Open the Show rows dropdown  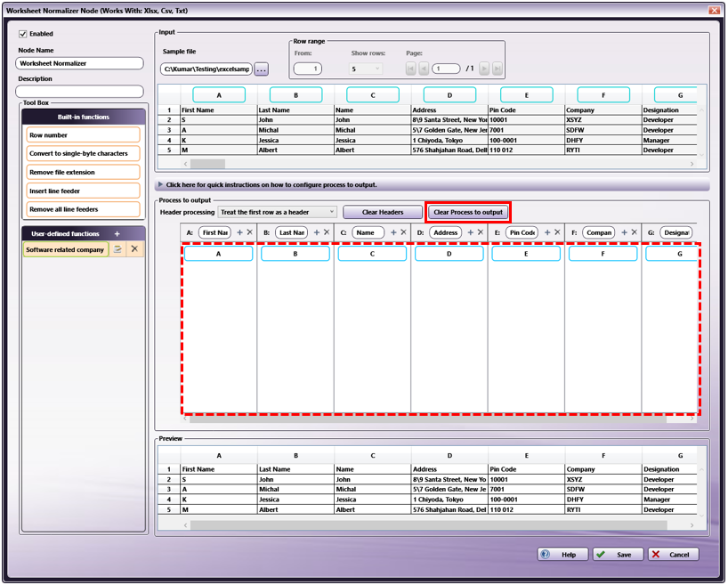click(366, 69)
